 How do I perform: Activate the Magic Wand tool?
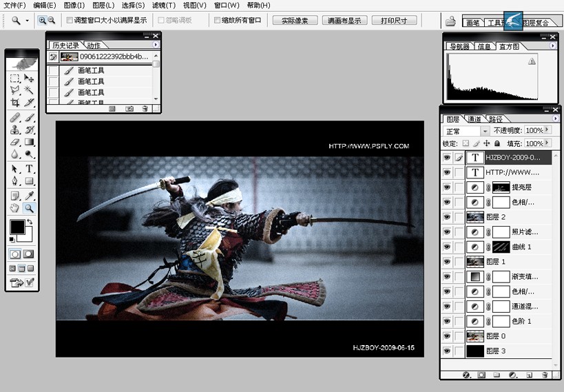29,90
